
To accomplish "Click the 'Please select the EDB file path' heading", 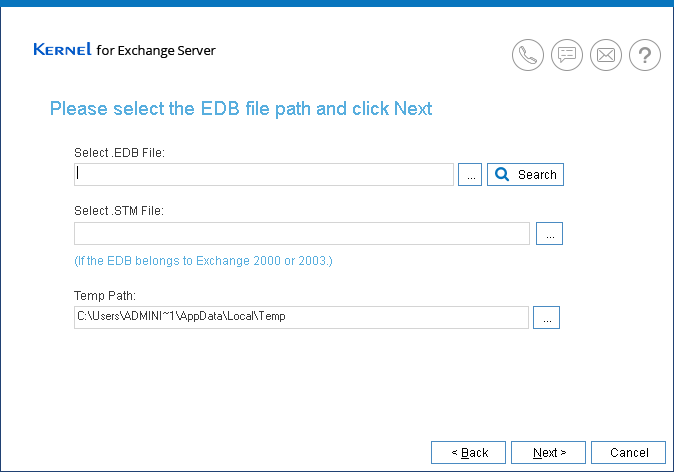I will (241, 108).
